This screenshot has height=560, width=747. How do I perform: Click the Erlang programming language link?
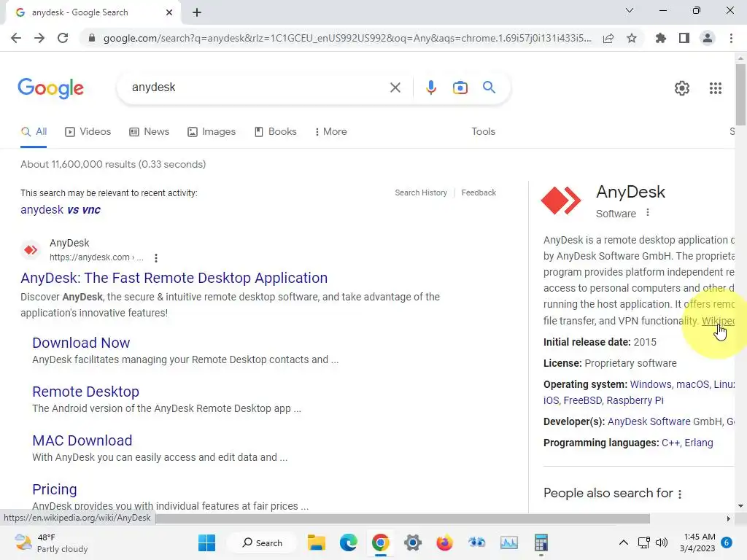coord(699,443)
